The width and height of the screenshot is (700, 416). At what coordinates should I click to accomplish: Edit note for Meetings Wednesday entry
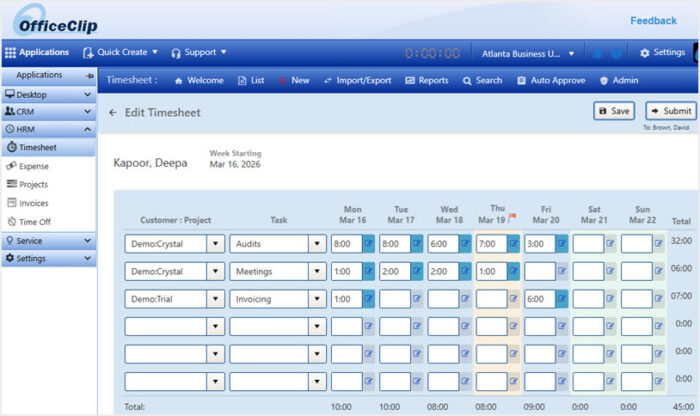pyautogui.click(x=465, y=271)
